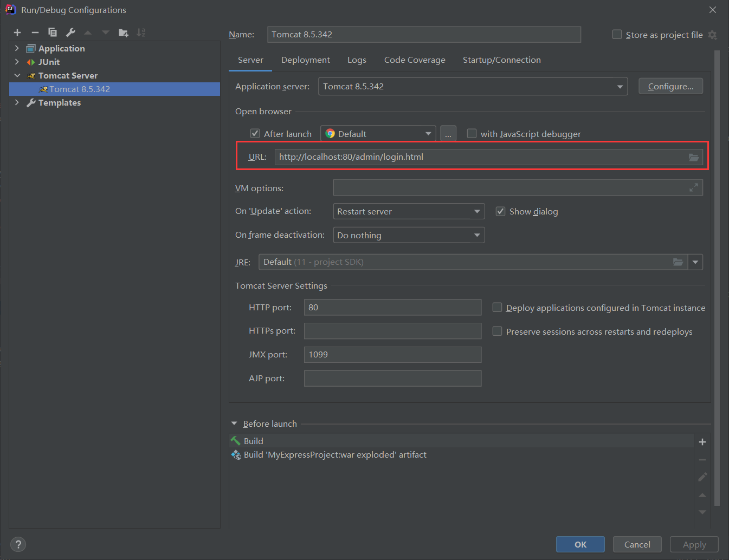Image resolution: width=729 pixels, height=560 pixels.
Task: Click Cancel button
Action: pyautogui.click(x=637, y=544)
